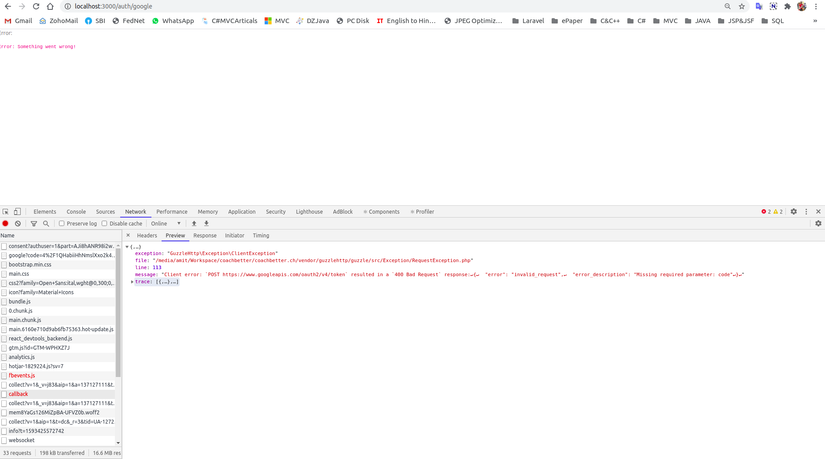Open Network panel settings gear
Image resolution: width=825 pixels, height=459 pixels.
click(x=818, y=224)
